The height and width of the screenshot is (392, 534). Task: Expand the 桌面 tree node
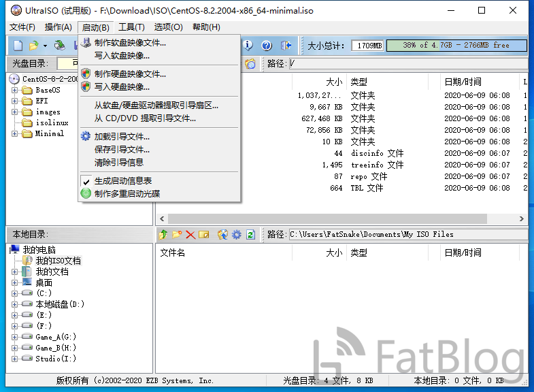(x=14, y=282)
